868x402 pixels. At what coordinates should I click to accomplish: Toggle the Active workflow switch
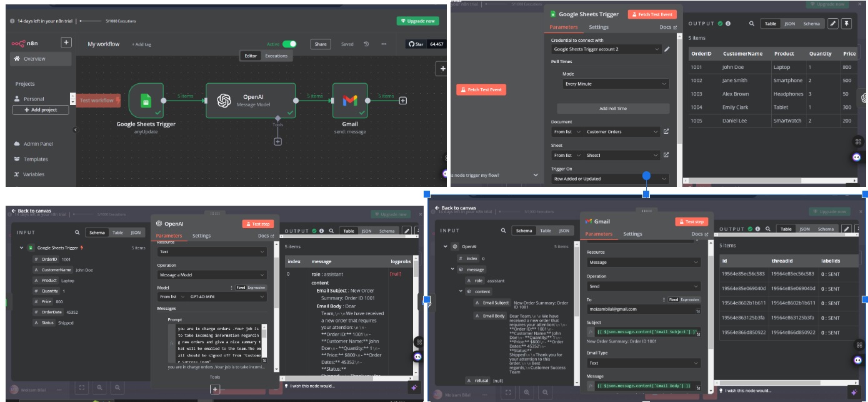click(x=289, y=44)
